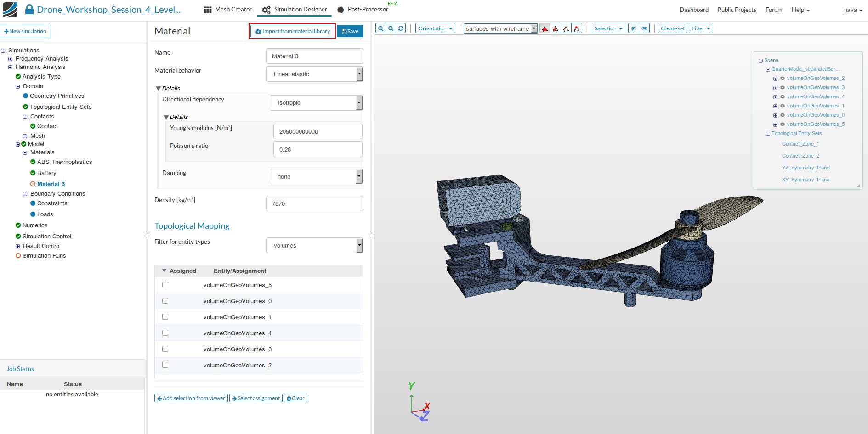This screenshot has height=434, width=868.
Task: Toggle visibility eye of volumeOnGeoVolumes_0 in scene tree
Action: coord(783,115)
